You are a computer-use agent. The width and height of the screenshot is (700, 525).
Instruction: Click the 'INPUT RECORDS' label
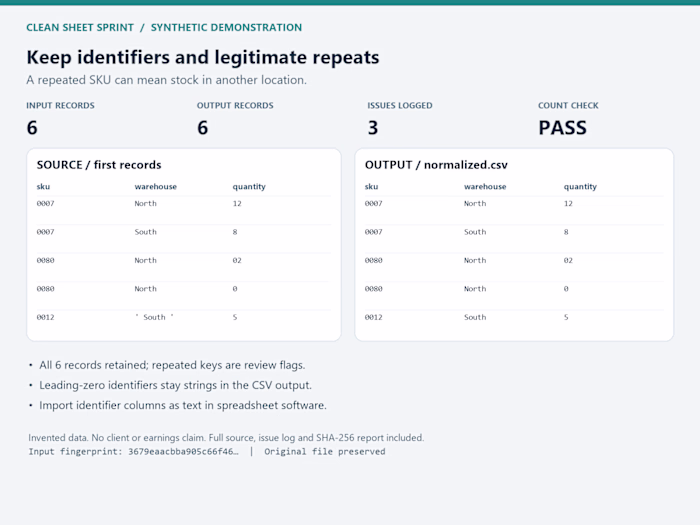coord(60,105)
